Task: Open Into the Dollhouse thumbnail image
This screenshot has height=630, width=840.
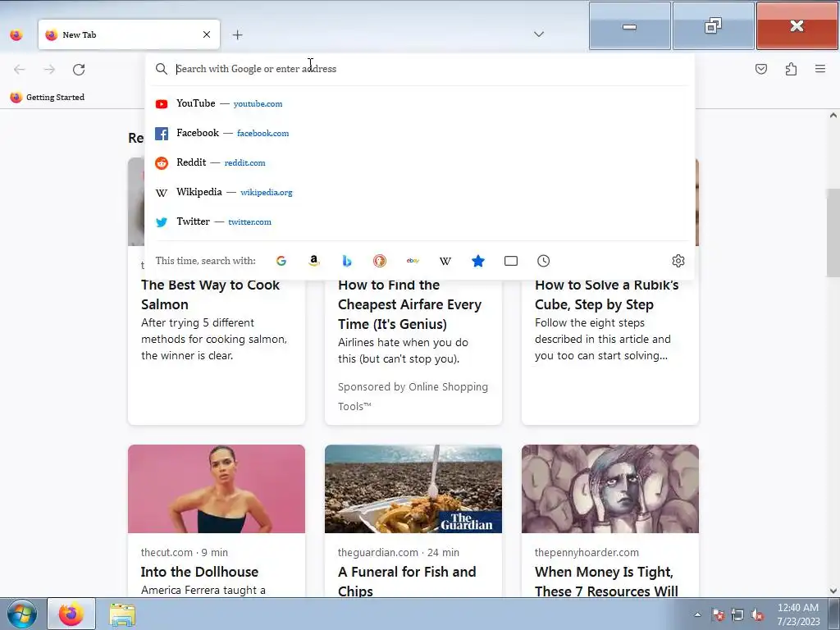Action: (x=217, y=489)
